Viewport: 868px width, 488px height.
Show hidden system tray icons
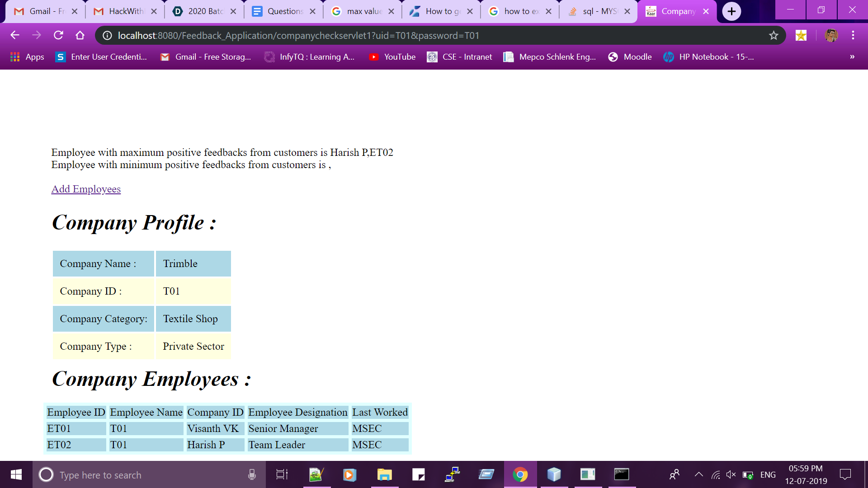(698, 474)
